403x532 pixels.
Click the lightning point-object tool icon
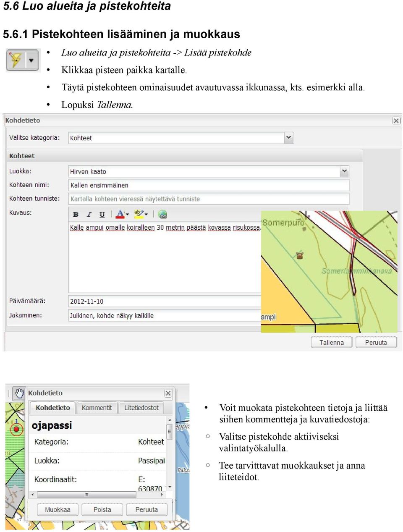[x=16, y=60]
